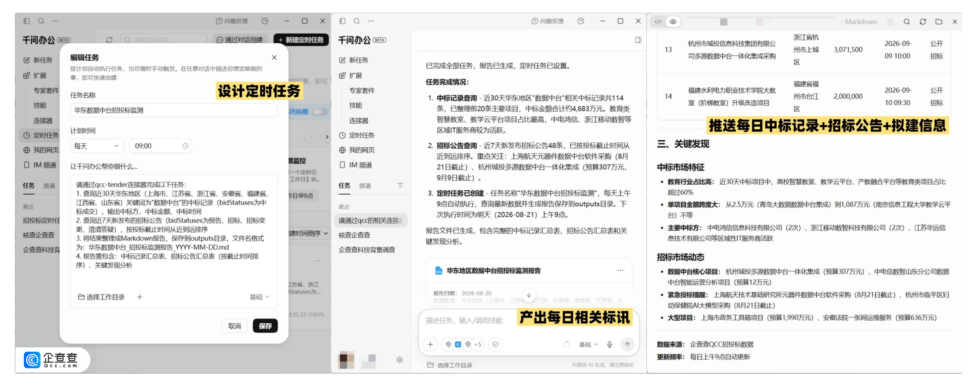The image size is (980, 389).
Task: Click the folder icon in the Markdown viewer
Action: point(938,22)
